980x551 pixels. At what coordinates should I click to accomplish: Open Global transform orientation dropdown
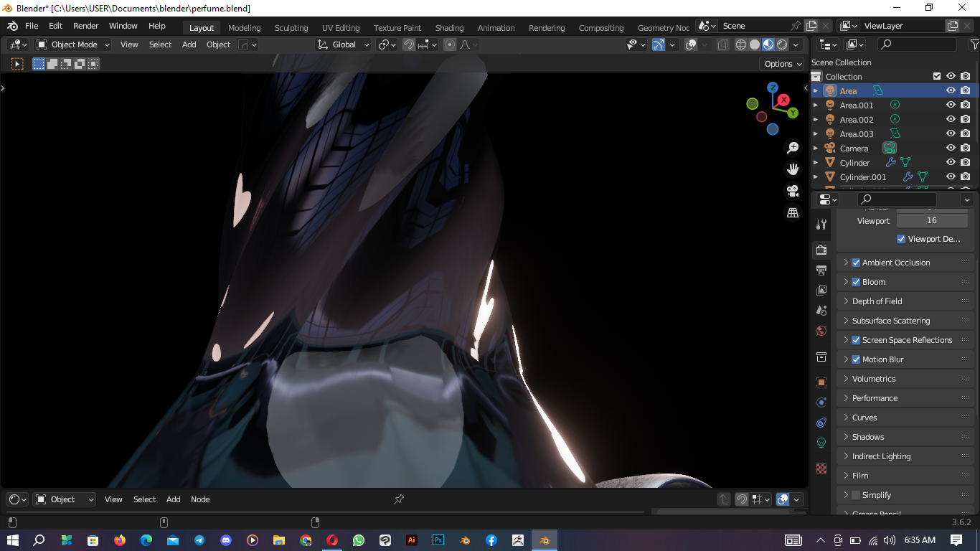coord(344,44)
